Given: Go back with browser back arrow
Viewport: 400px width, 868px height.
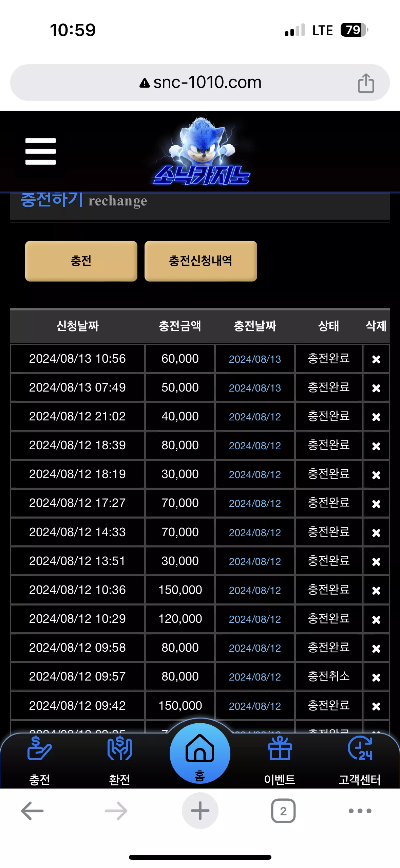Looking at the screenshot, I should point(32,811).
